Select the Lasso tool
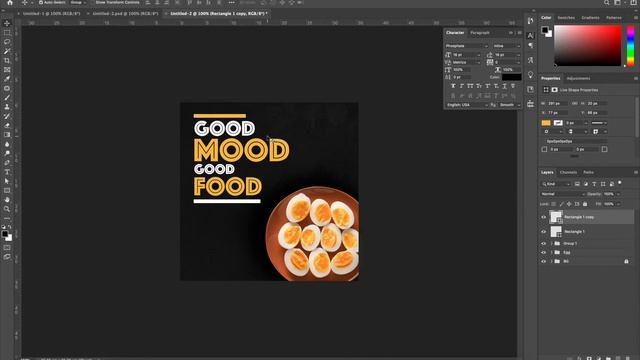Screen dimensions: 640x360 click(7, 42)
